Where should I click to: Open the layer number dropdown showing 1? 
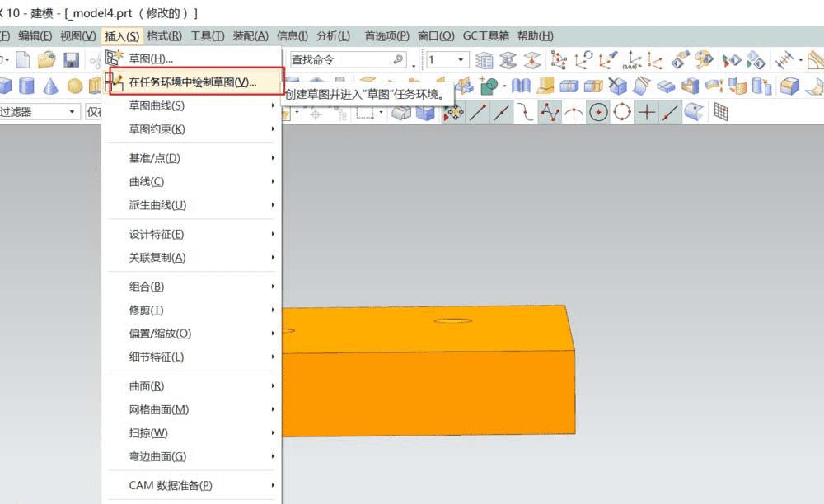pos(460,59)
